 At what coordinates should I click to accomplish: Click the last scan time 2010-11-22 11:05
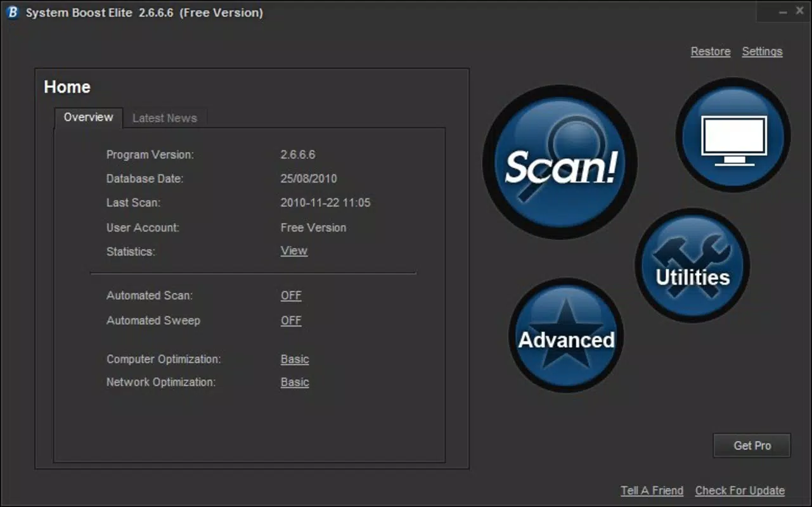click(x=326, y=203)
